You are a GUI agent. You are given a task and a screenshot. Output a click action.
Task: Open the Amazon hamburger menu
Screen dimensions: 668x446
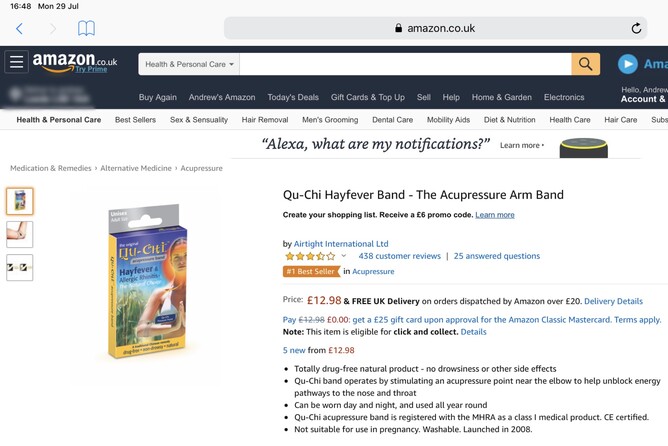click(17, 63)
